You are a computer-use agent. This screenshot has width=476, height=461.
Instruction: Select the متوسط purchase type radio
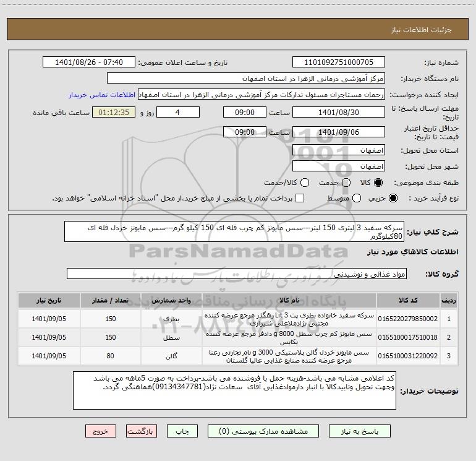click(x=357, y=198)
